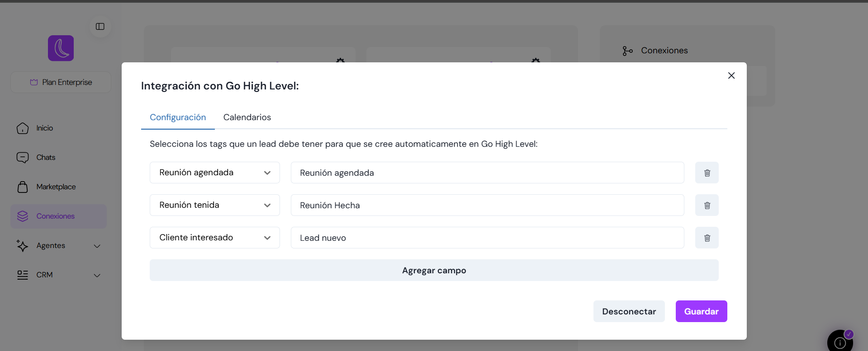The height and width of the screenshot is (351, 868).
Task: Delete the Reunión Hecha tag row
Action: (707, 205)
